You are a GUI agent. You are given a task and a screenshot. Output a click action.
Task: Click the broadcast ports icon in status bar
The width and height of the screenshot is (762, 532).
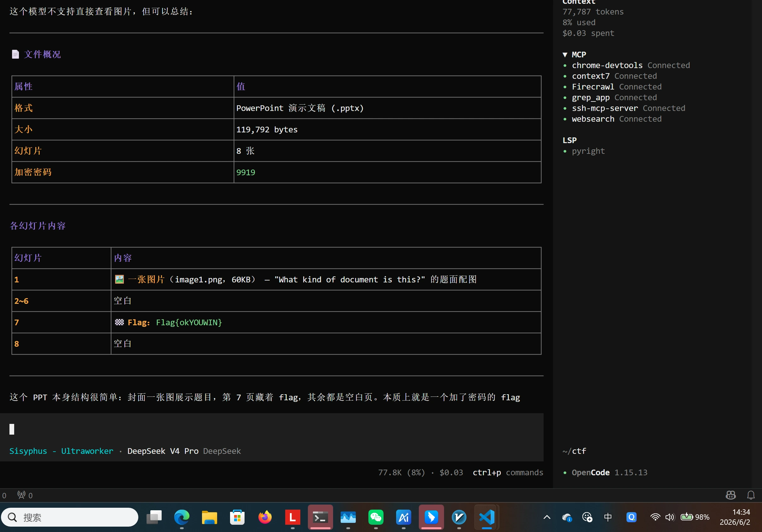click(x=25, y=495)
